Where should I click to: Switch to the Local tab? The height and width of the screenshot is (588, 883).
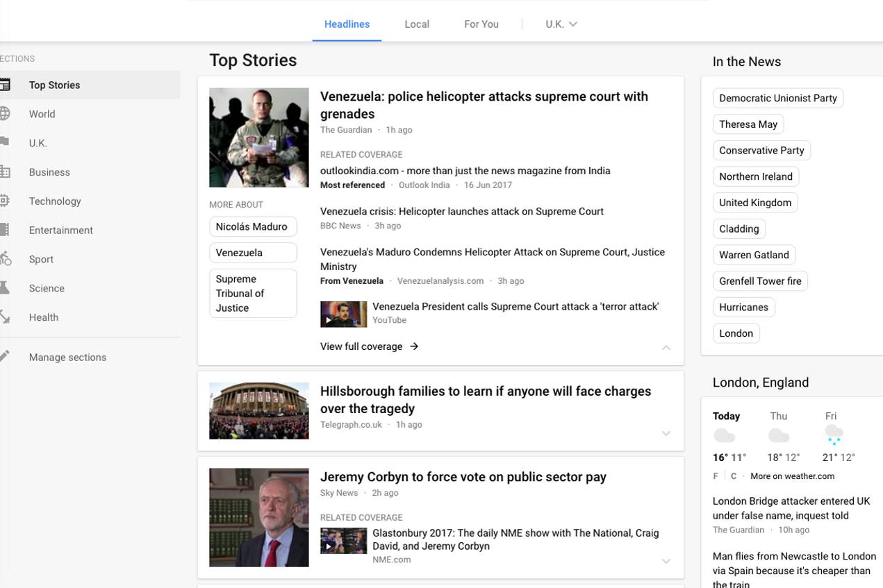pyautogui.click(x=416, y=24)
